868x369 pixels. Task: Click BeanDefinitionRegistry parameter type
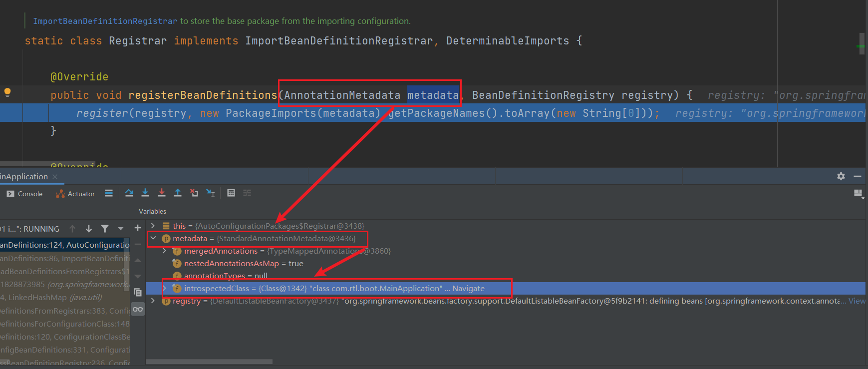coord(543,95)
